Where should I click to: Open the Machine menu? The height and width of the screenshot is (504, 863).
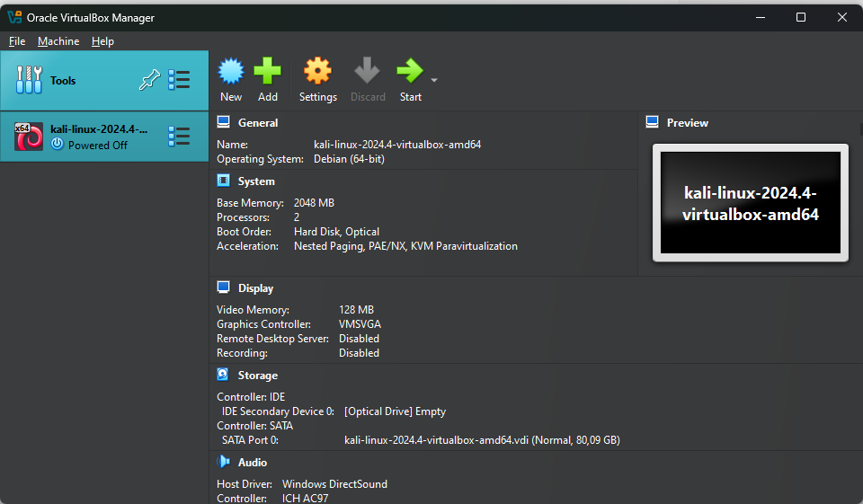coord(58,41)
